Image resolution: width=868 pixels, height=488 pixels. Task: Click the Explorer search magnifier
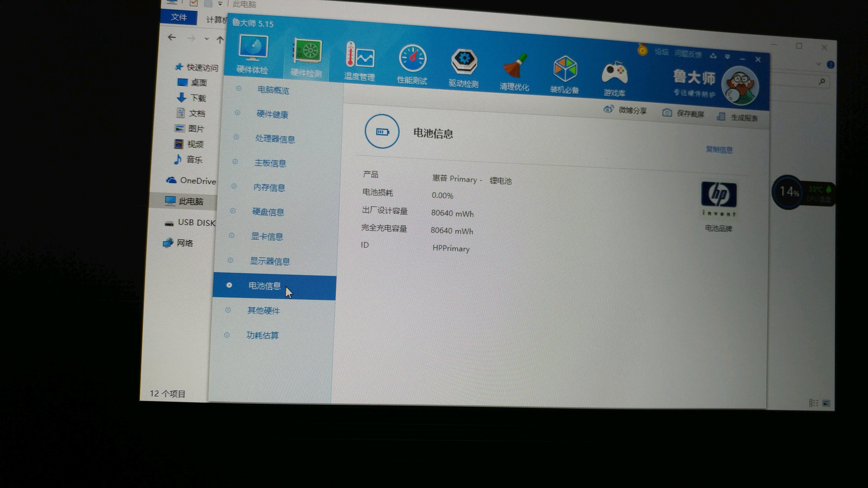[x=822, y=81]
